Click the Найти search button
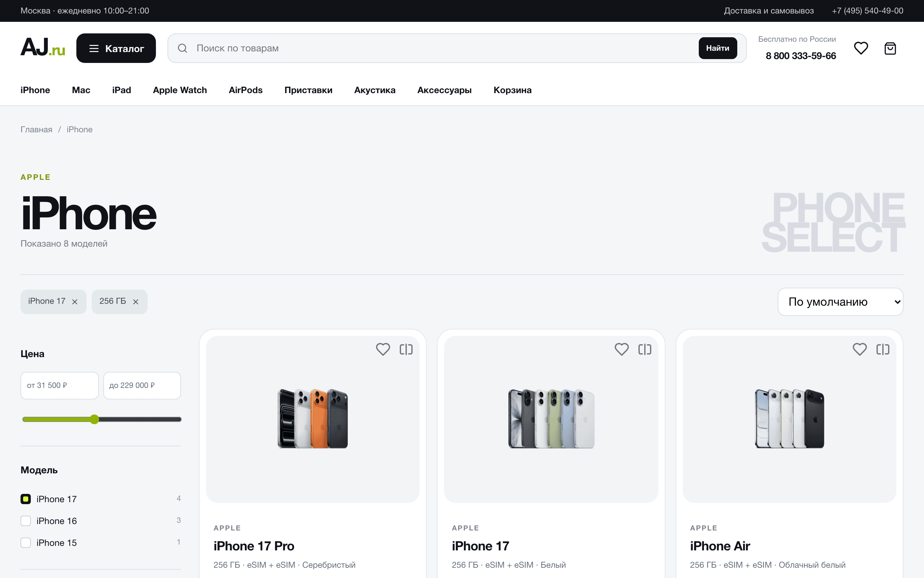This screenshot has height=578, width=924. pos(718,48)
